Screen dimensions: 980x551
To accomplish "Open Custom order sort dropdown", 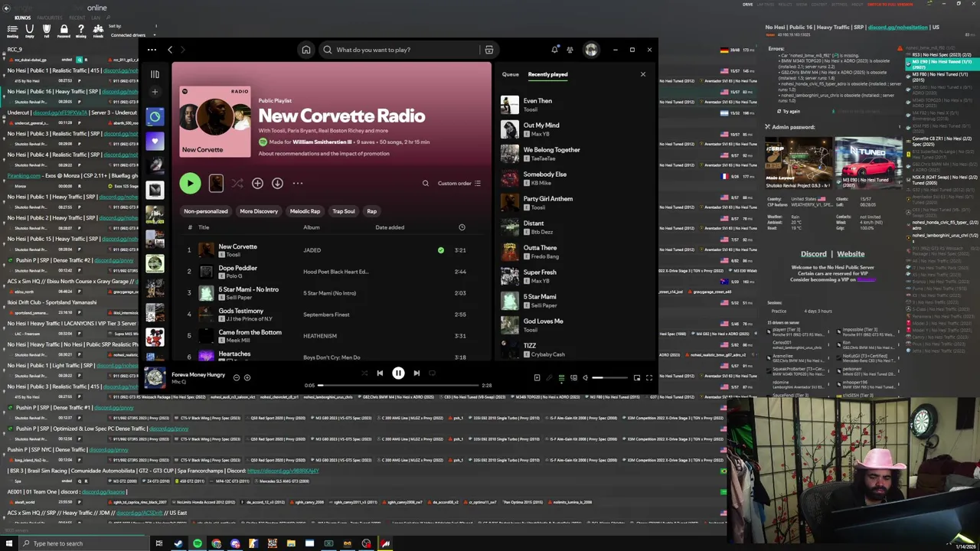I will tap(459, 183).
